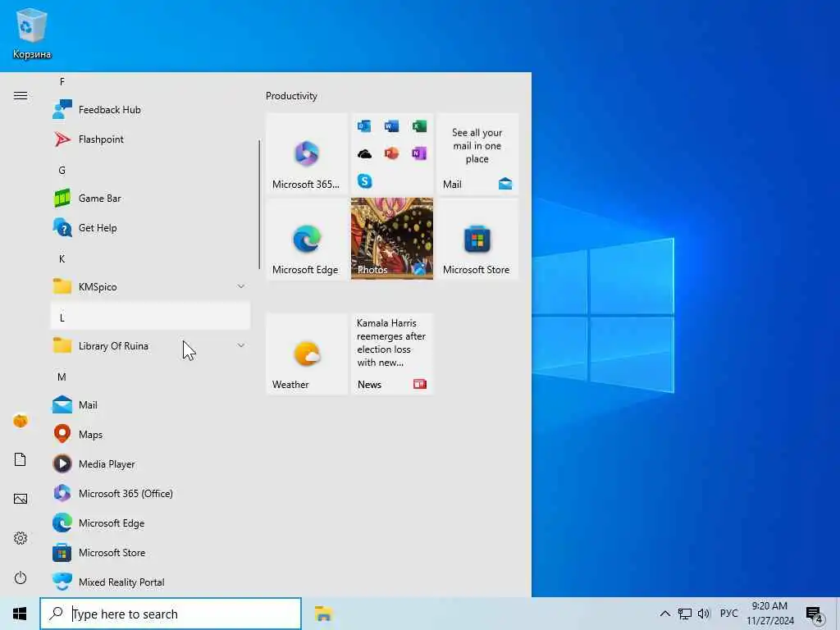Screen dimensions: 840x630
Task: Open the Action Center notifications
Action: tap(815, 614)
